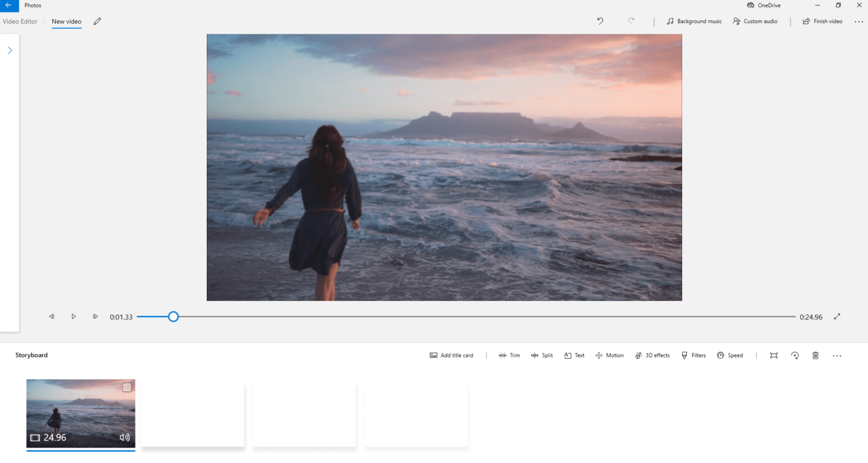Click the 0:01.33 current time label

pos(121,317)
